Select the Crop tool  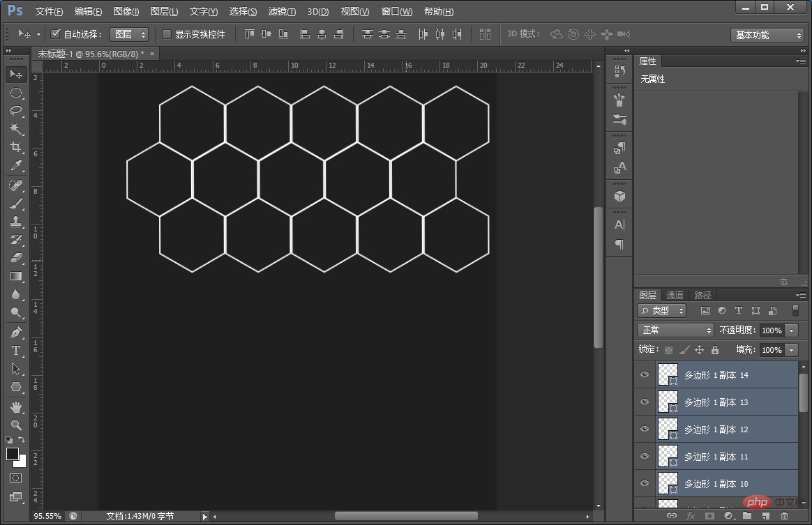click(x=16, y=146)
